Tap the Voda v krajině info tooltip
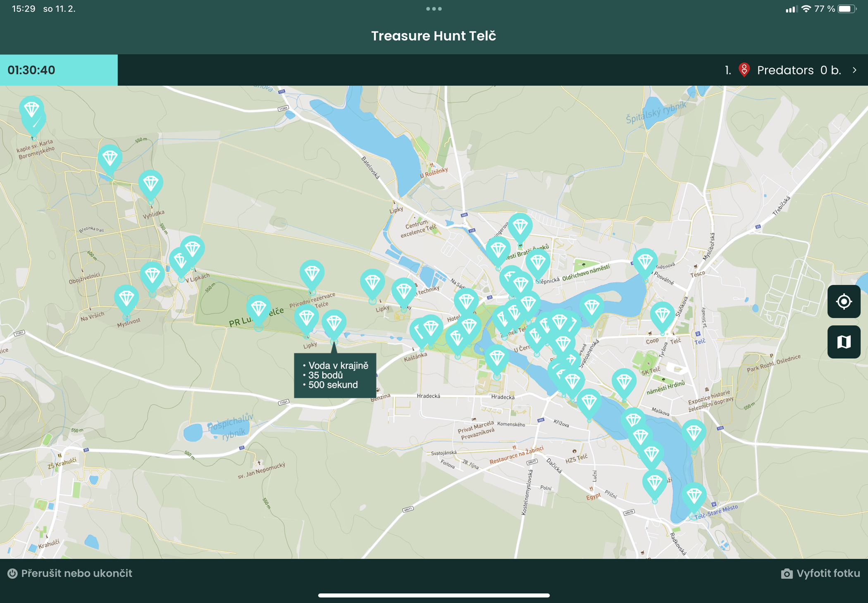The image size is (868, 603). pyautogui.click(x=335, y=375)
